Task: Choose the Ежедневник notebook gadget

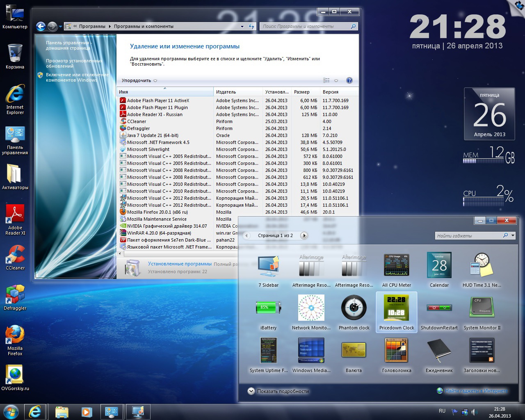Action: (x=439, y=355)
